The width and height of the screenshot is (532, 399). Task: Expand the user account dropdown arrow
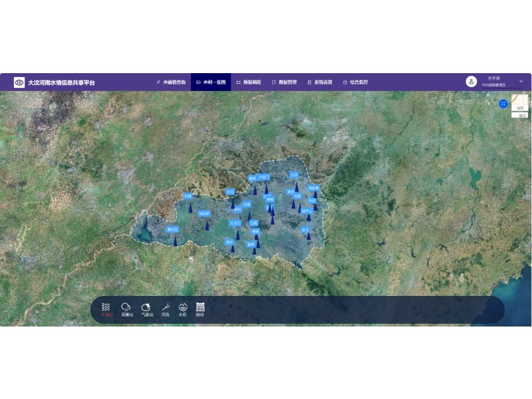tap(521, 81)
